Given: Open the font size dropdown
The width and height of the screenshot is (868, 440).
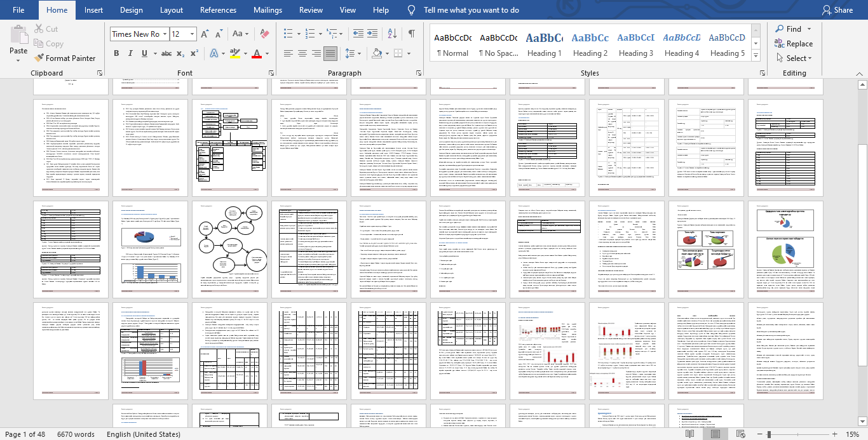Looking at the screenshot, I should click(x=192, y=34).
